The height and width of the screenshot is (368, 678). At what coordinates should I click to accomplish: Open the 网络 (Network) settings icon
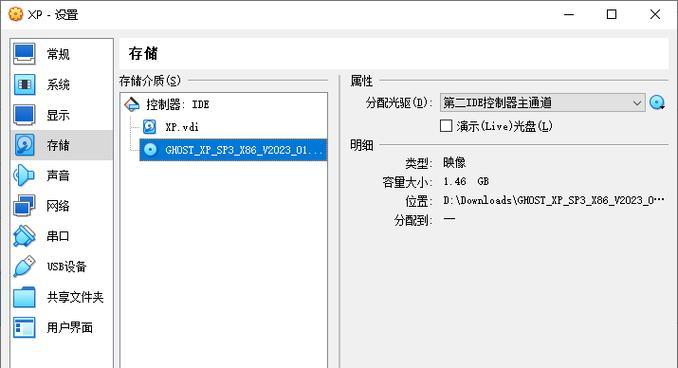tap(24, 206)
